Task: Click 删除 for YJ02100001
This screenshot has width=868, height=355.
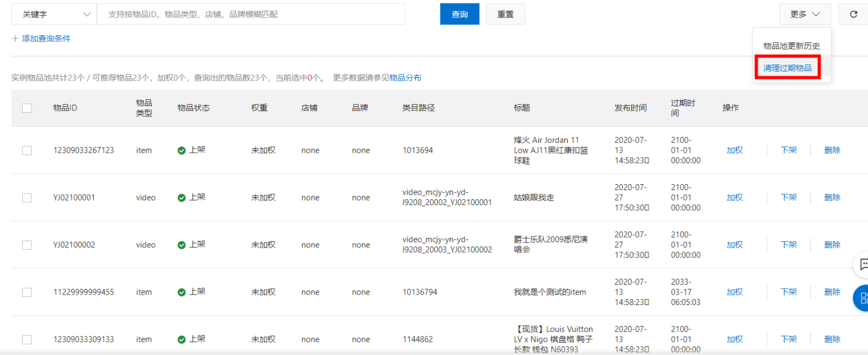Action: coord(833,198)
